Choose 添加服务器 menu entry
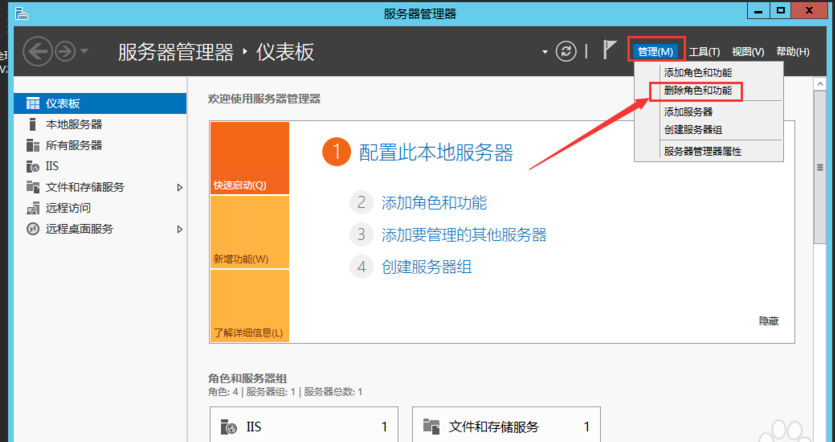 point(688,112)
